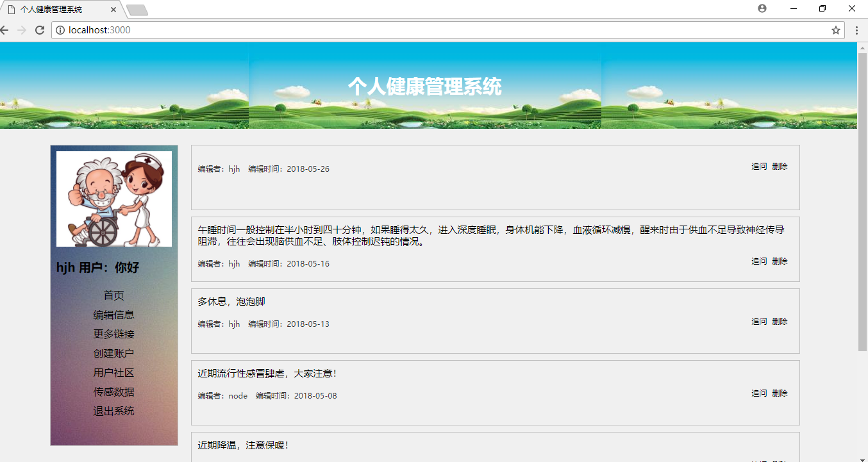Go back to the previous page
This screenshot has width=868, height=462.
coord(4,30)
